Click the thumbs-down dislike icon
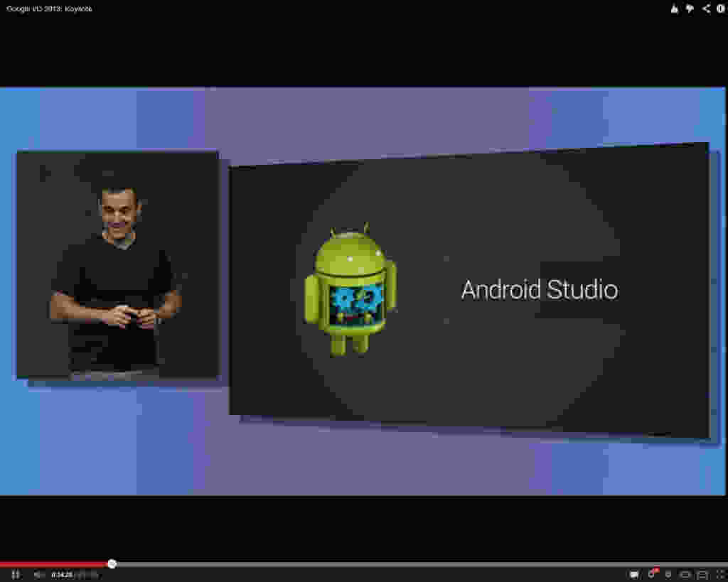This screenshot has height=582, width=728. [x=690, y=9]
